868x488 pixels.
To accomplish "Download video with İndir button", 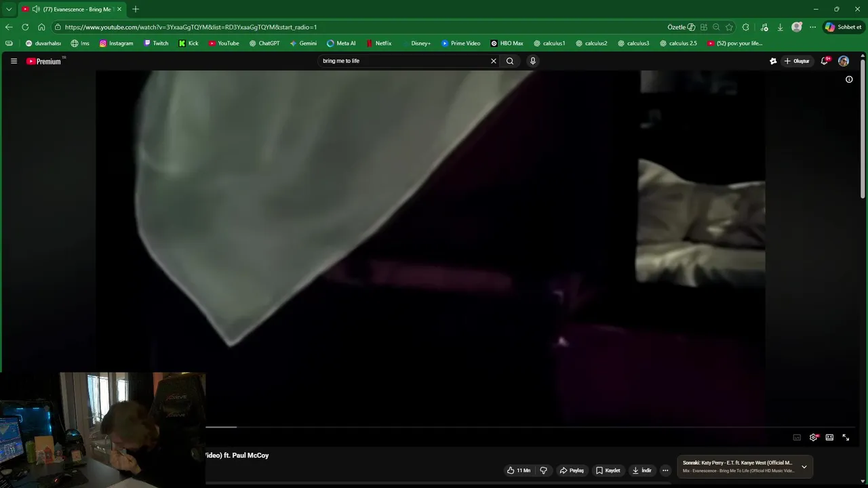I will 642,470.
